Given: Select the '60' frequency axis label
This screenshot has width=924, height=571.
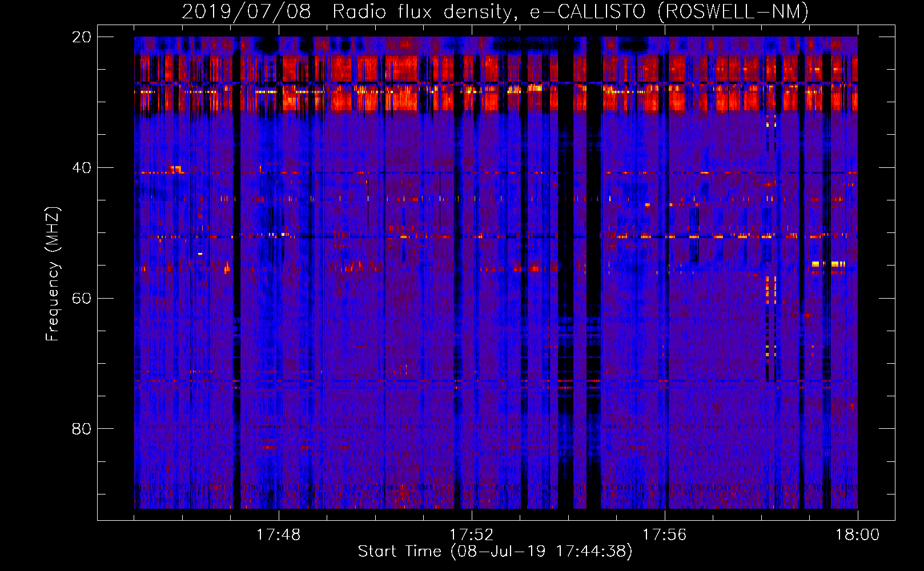Looking at the screenshot, I should pos(81,298).
